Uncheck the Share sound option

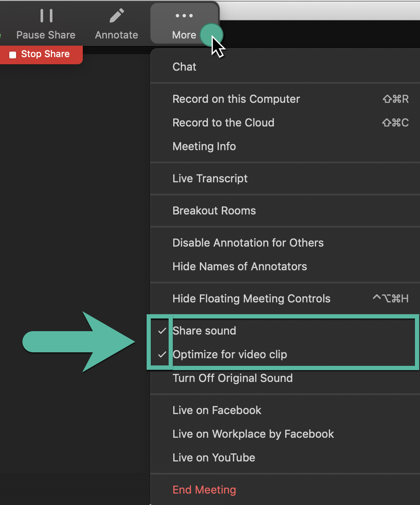click(205, 331)
